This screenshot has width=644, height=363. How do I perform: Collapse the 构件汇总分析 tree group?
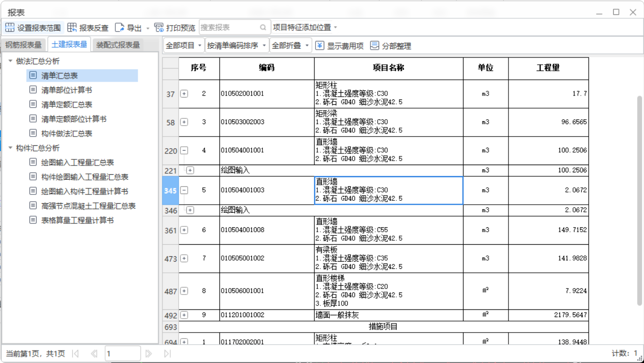coord(10,148)
